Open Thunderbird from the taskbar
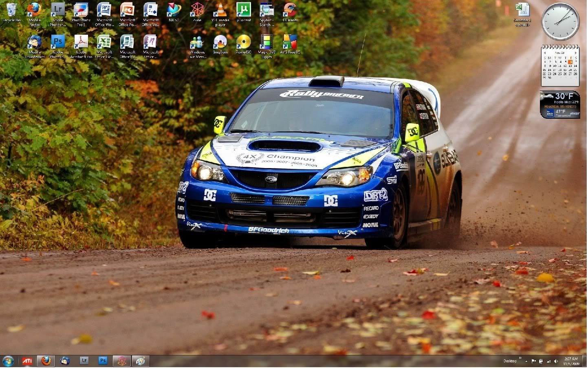Image resolution: width=588 pixels, height=368 pixels. pyautogui.click(x=65, y=361)
